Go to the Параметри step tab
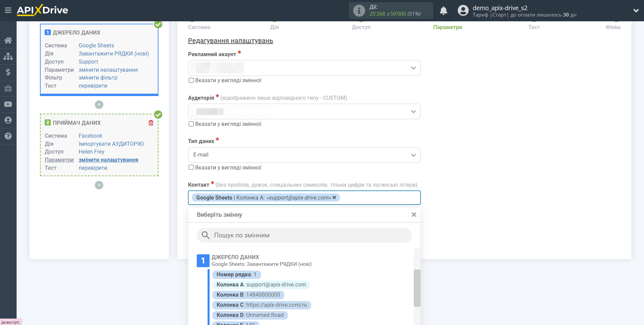 click(448, 27)
